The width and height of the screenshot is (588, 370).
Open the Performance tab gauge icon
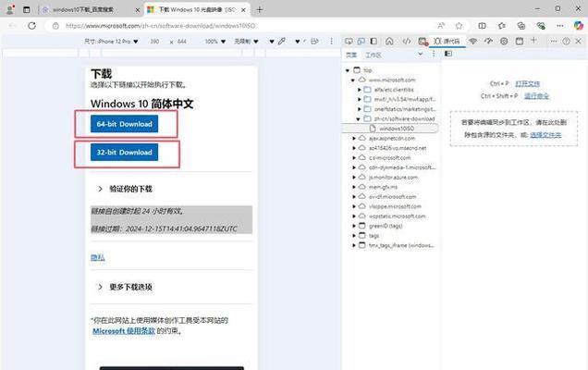tap(488, 42)
